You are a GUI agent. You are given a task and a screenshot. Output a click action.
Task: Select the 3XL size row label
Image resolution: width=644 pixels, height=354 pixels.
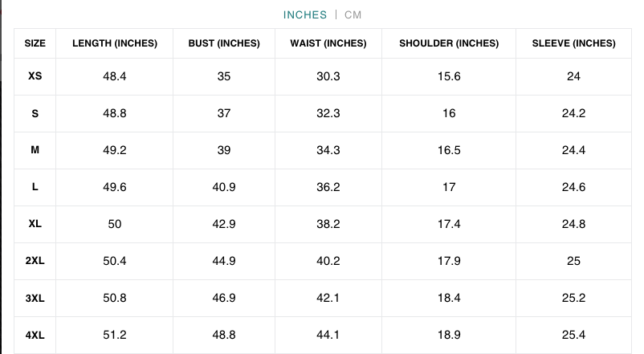(x=35, y=298)
